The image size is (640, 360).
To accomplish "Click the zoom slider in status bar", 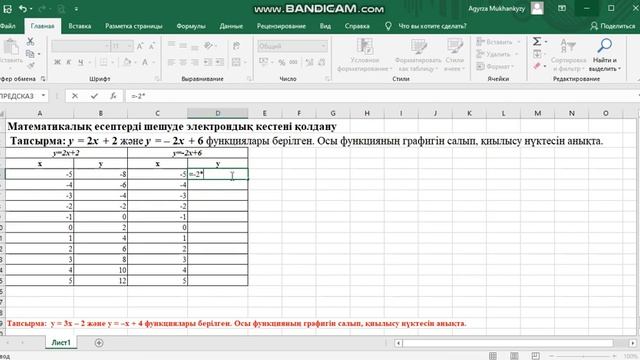I will (582, 356).
